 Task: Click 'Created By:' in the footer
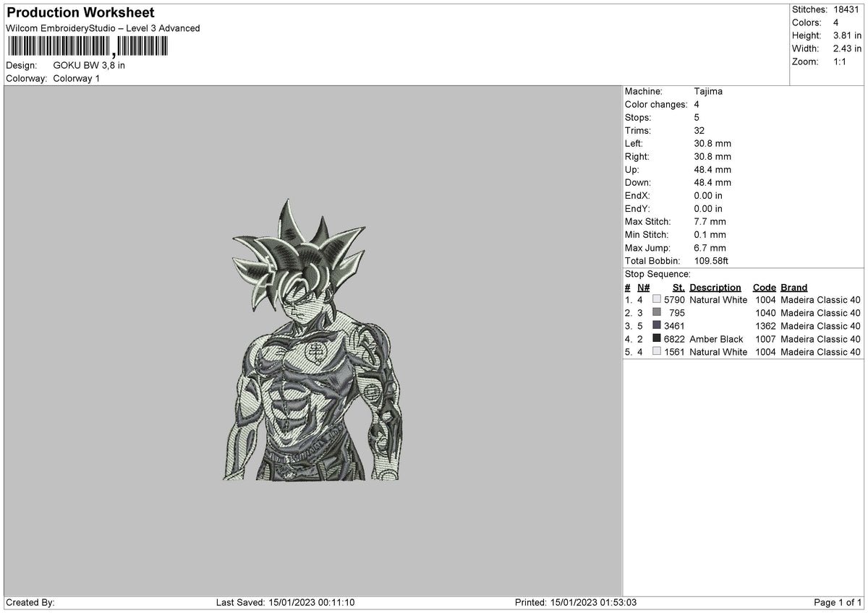pos(30,603)
